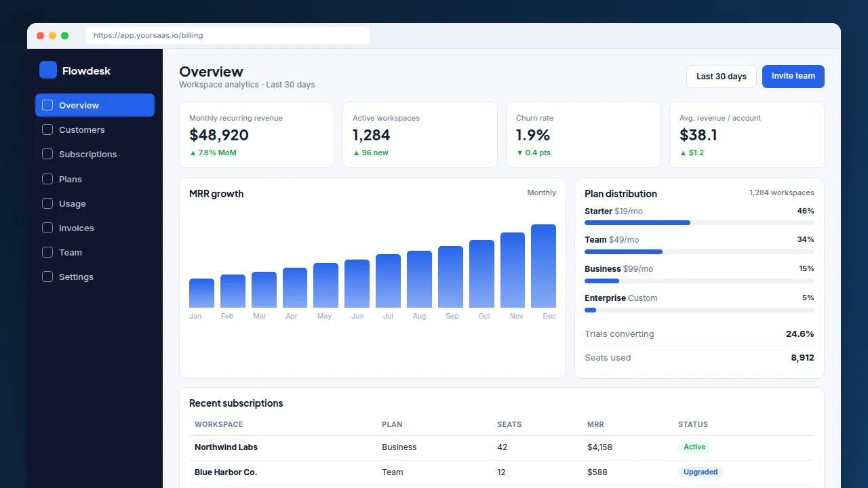Click the $48,920 revenue value
The height and width of the screenshot is (488, 868).
219,135
